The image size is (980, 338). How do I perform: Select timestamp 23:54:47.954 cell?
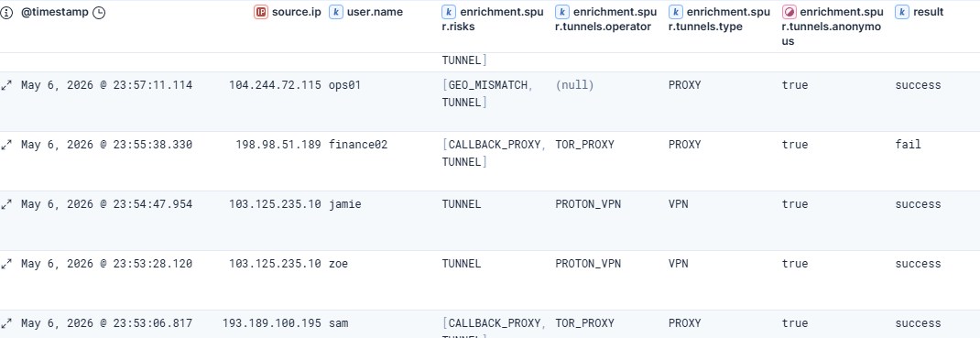pos(107,204)
